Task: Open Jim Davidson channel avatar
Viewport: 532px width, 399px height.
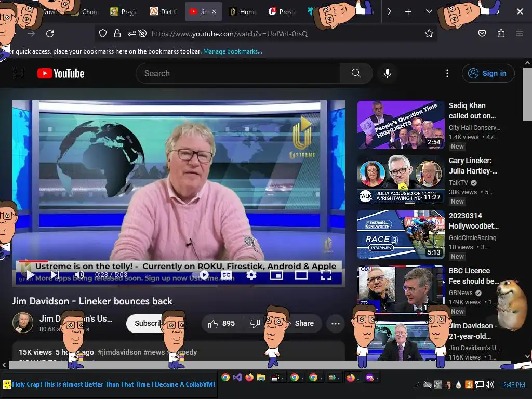Action: click(23, 323)
